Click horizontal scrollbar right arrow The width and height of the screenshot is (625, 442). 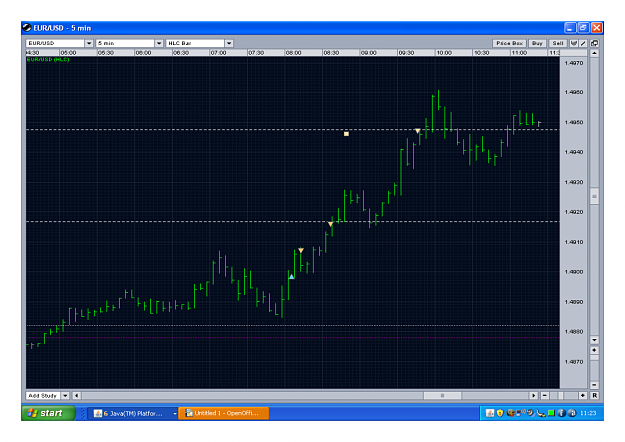tap(534, 395)
